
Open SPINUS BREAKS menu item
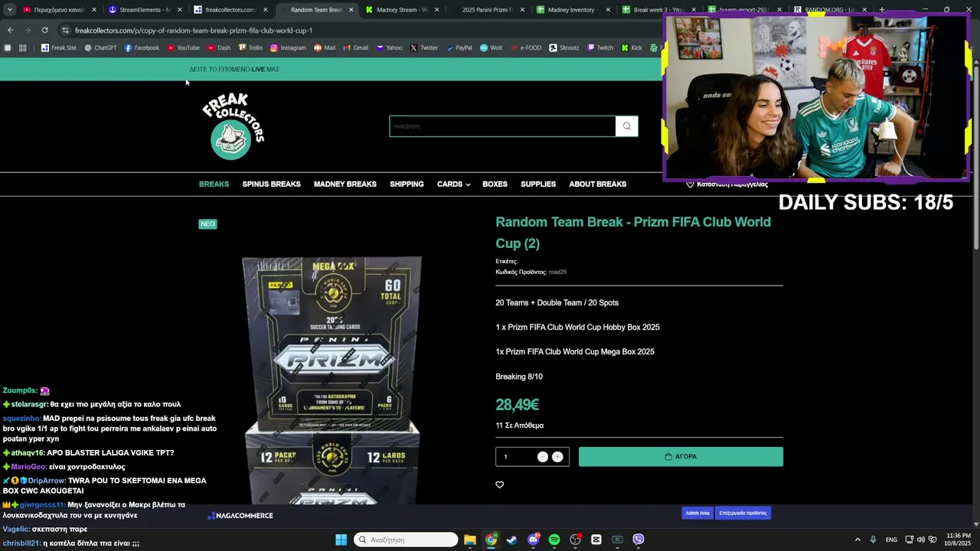(271, 184)
